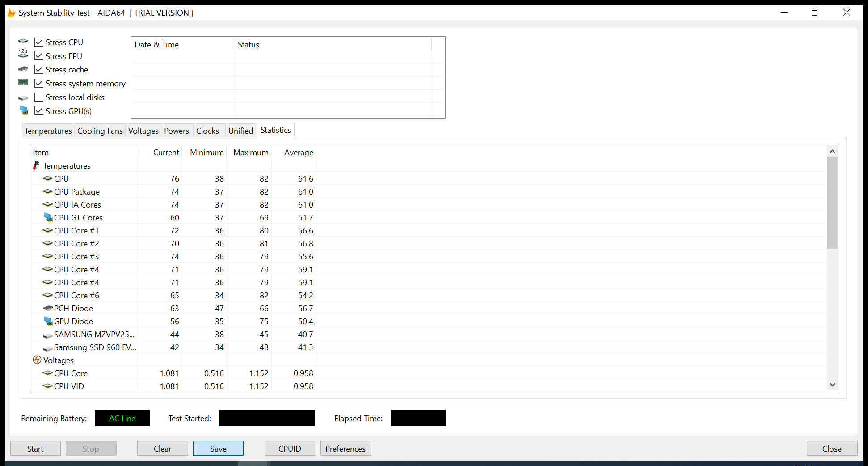This screenshot has width=868, height=466.
Task: Click the icon next to CPU Core #2
Action: pyautogui.click(x=47, y=243)
